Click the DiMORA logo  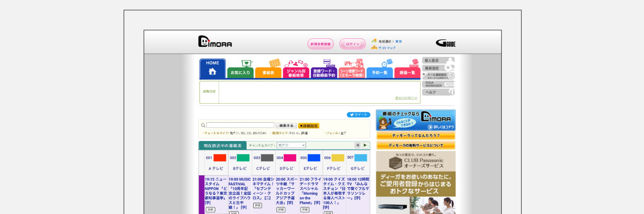click(215, 42)
